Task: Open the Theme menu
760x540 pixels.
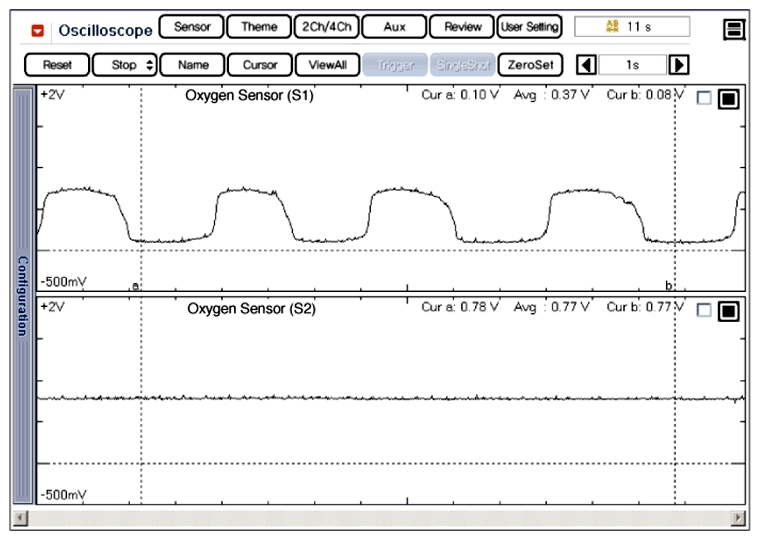Action: coord(259,27)
